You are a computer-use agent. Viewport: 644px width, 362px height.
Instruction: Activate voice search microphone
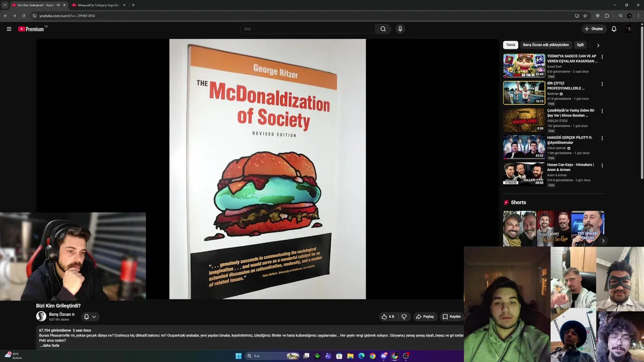click(400, 29)
